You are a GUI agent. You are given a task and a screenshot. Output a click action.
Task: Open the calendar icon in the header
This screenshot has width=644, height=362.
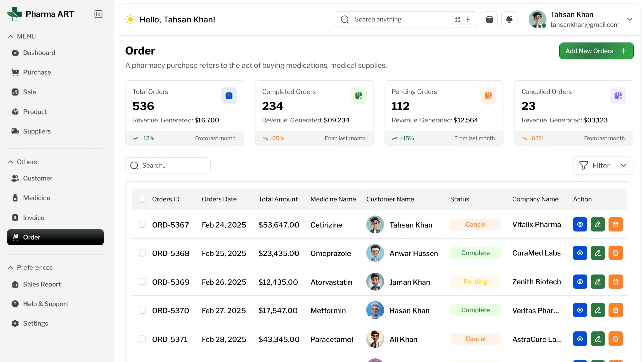[489, 19]
